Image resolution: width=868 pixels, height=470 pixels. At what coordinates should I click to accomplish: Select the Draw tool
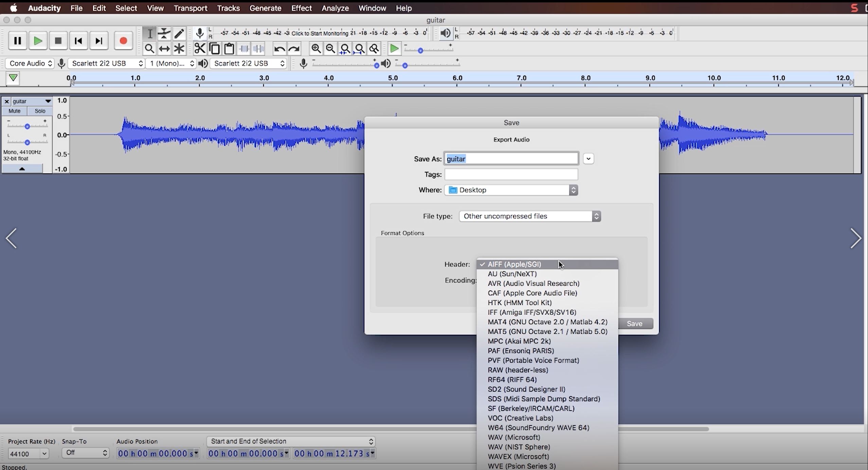(x=179, y=33)
